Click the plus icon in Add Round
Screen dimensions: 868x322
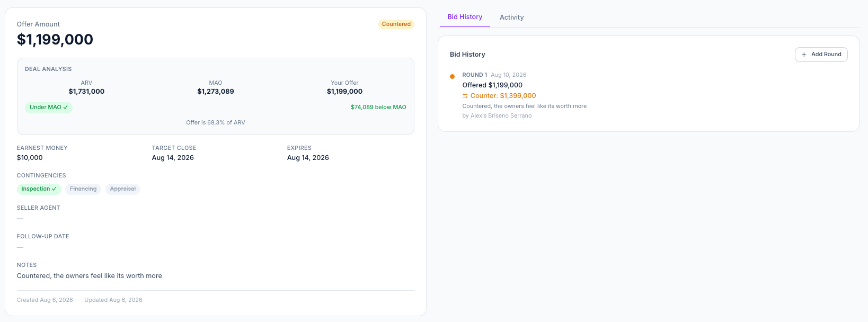[x=804, y=55]
